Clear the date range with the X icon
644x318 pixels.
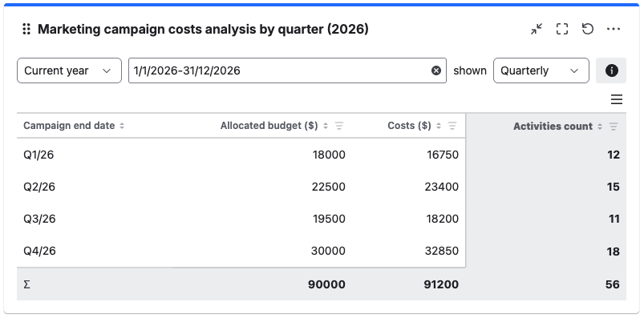pos(436,70)
